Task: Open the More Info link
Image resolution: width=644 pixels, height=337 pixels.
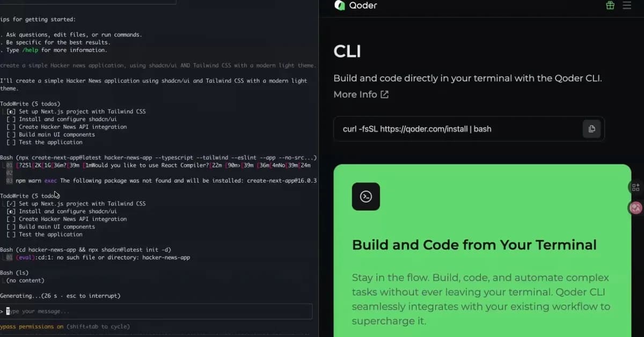Action: click(x=361, y=94)
